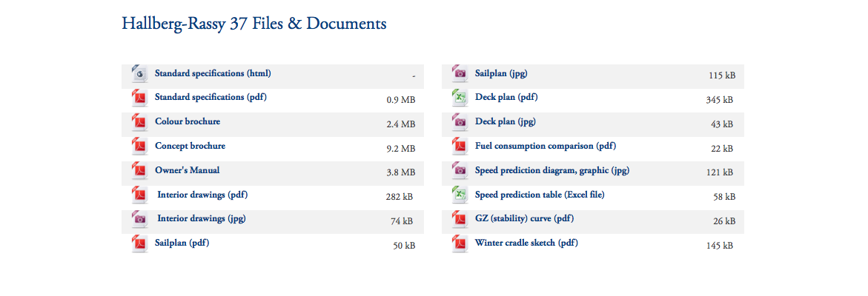The image size is (868, 296).
Task: Click the Excel icon beside Speed prediction table
Action: tap(460, 195)
